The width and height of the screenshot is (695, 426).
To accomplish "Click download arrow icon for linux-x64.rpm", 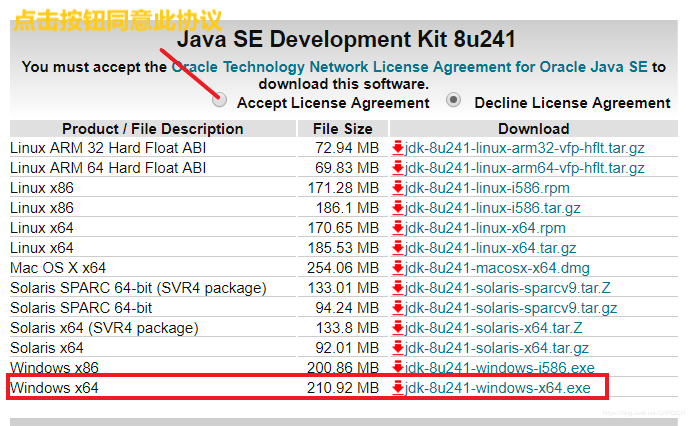I will (x=398, y=227).
